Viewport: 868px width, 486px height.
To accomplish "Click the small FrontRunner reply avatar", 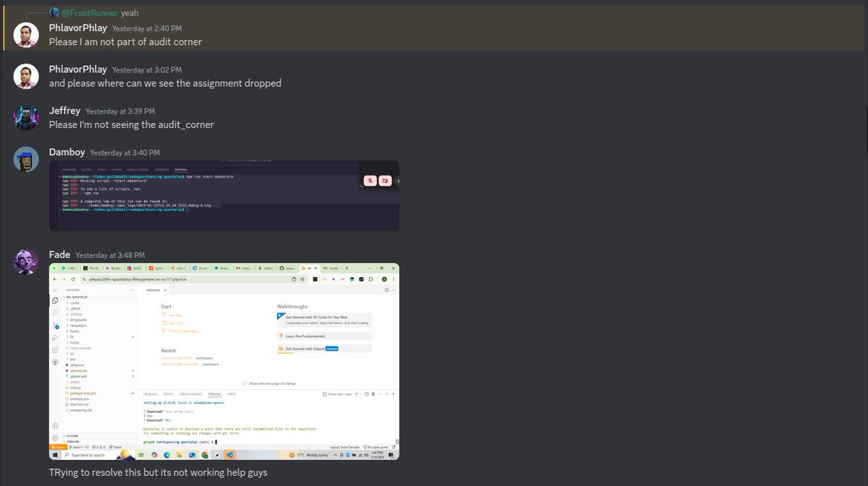I will coord(54,13).
